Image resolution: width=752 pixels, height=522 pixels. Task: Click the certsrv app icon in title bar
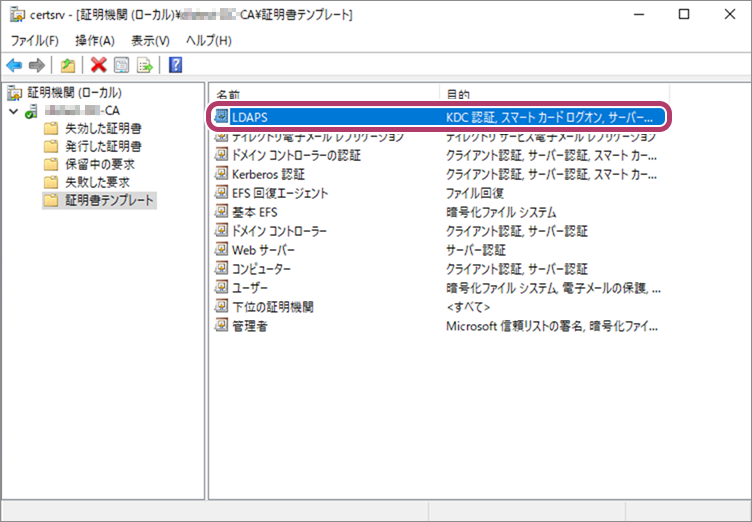click(17, 15)
